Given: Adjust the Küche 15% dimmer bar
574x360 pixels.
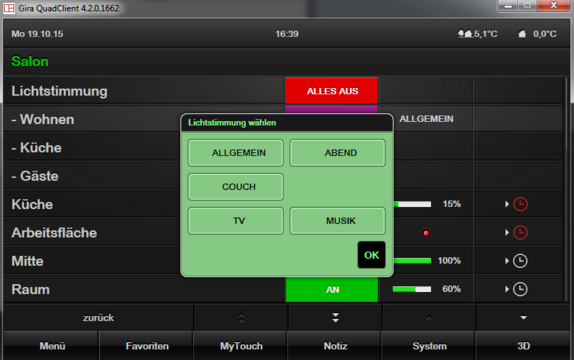Looking at the screenshot, I should coord(412,204).
